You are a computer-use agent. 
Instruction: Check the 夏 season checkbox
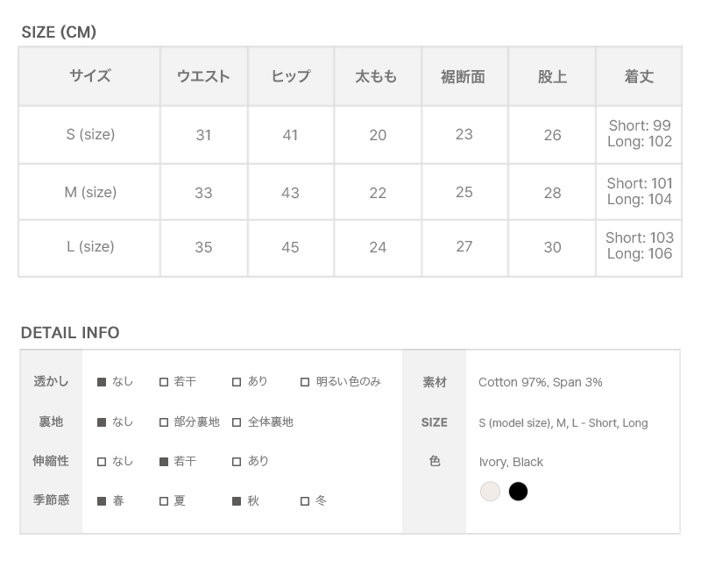pyautogui.click(x=164, y=501)
